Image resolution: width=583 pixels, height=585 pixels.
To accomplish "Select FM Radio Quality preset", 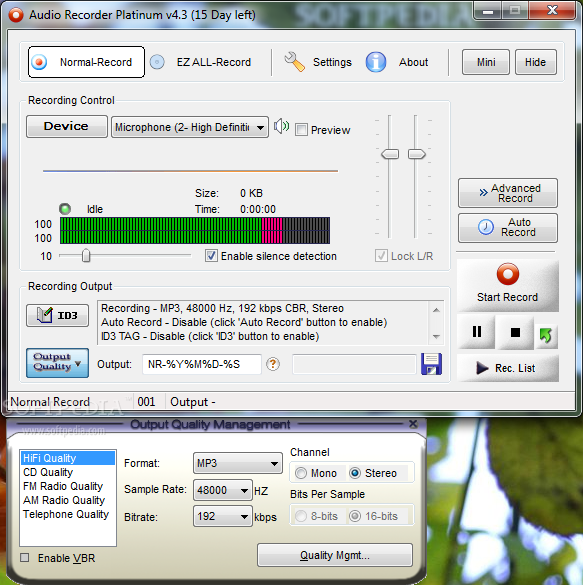I will coord(68,487).
